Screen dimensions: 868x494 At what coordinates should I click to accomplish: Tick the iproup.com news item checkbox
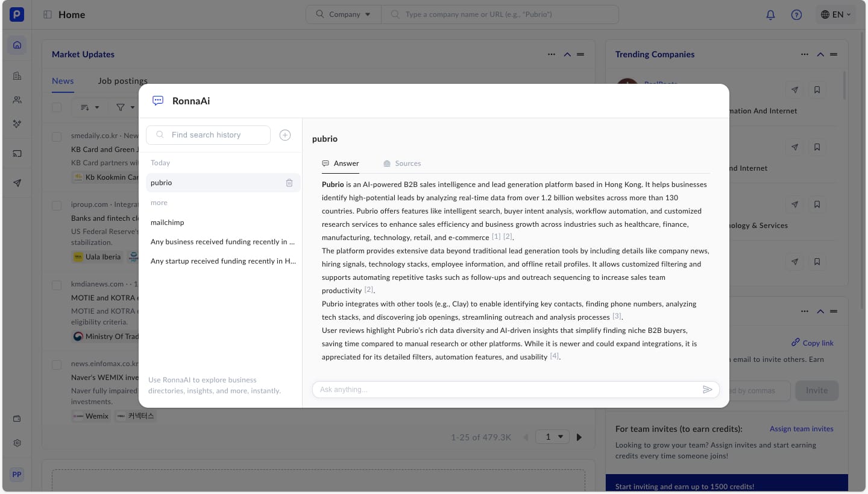pyautogui.click(x=57, y=205)
